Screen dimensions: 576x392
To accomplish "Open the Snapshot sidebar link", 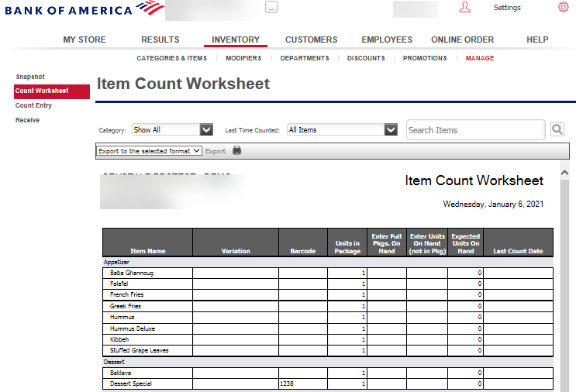I will click(30, 77).
